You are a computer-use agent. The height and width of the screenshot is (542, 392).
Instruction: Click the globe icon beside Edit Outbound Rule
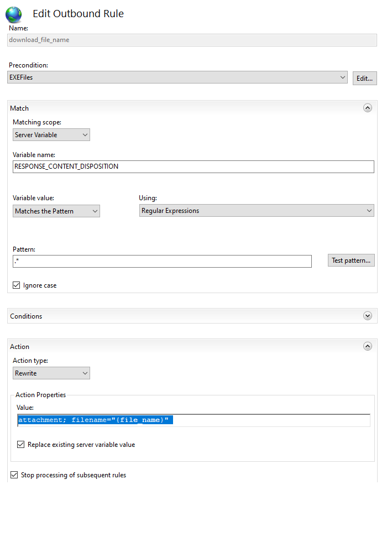(13, 14)
